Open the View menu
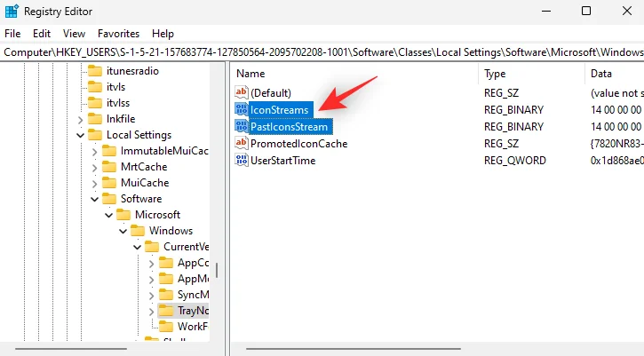644x356 pixels. (75, 33)
